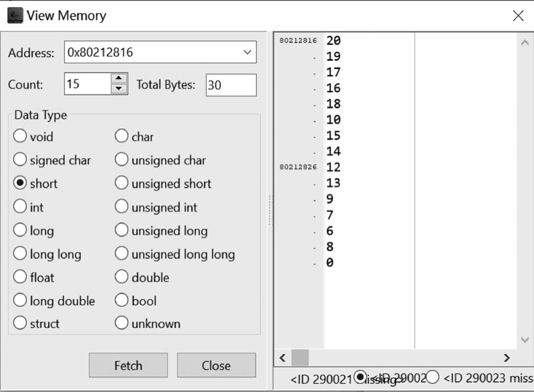The width and height of the screenshot is (534, 392).
Task: Click the Close button
Action: [216, 365]
